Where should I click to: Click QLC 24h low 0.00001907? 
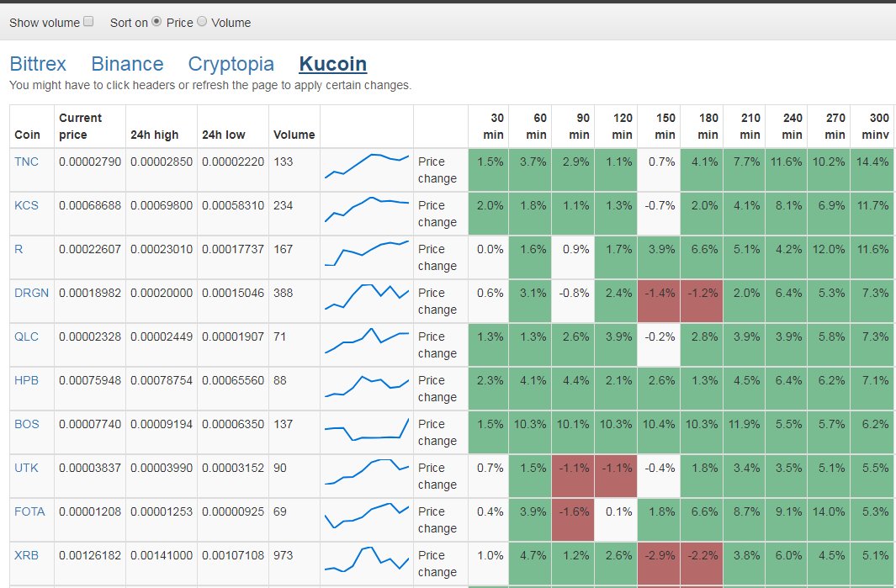[232, 336]
